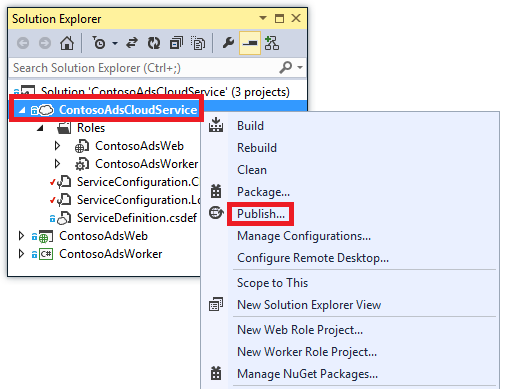This screenshot has height=389, width=506.
Task: Expand the ContosoAdsWeb role node
Action: click(57, 146)
